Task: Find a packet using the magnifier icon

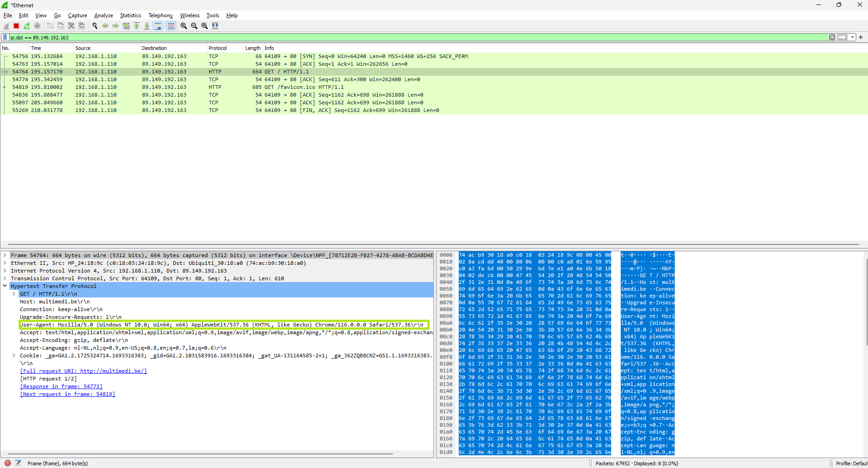Action: click(95, 26)
